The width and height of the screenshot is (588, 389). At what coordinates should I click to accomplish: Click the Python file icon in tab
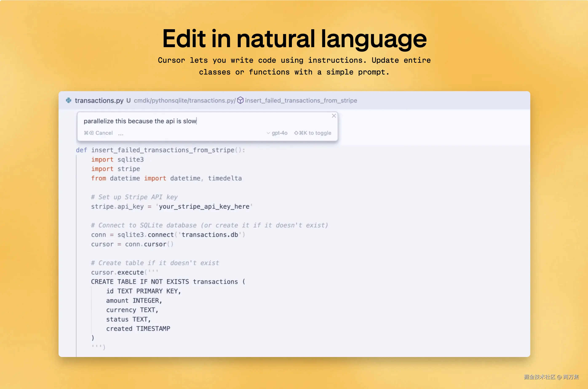tap(68, 100)
